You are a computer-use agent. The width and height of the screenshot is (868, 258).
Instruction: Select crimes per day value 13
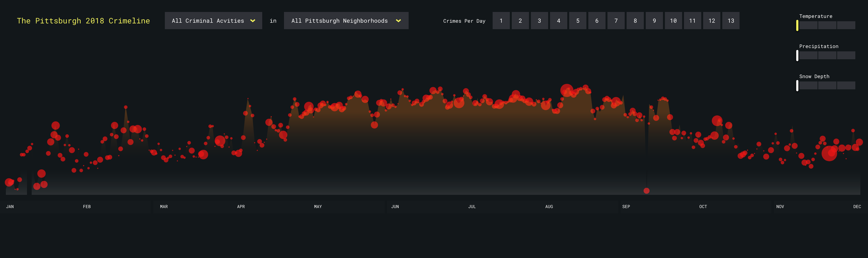[731, 20]
